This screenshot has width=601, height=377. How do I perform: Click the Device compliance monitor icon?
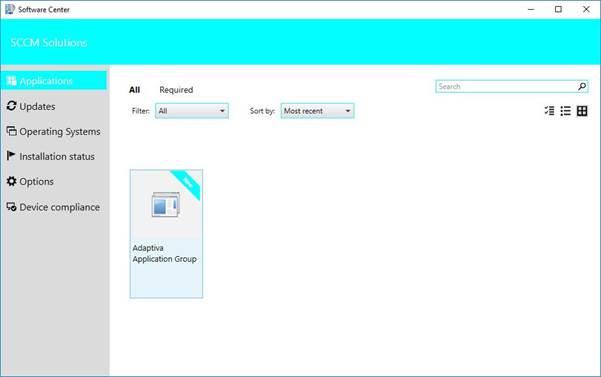(11, 207)
